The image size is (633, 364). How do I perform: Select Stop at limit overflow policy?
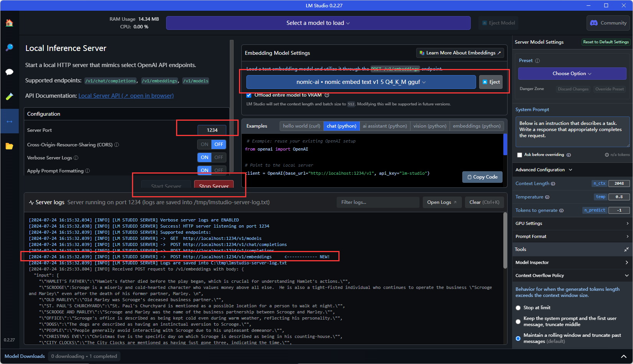pos(518,308)
